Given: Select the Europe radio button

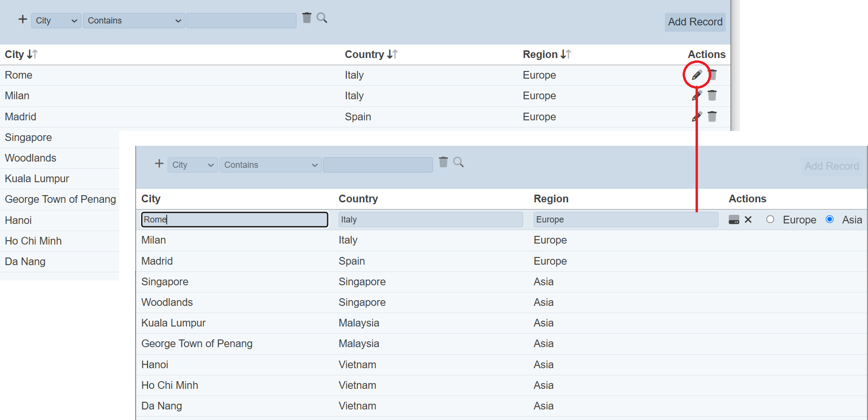Looking at the screenshot, I should (x=770, y=220).
